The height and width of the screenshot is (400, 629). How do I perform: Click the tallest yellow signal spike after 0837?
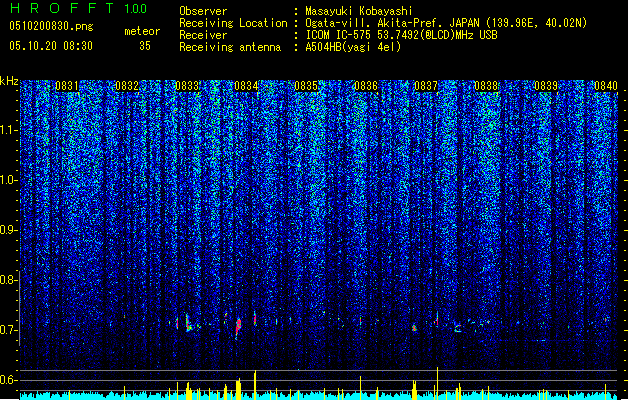pyautogui.click(x=438, y=383)
